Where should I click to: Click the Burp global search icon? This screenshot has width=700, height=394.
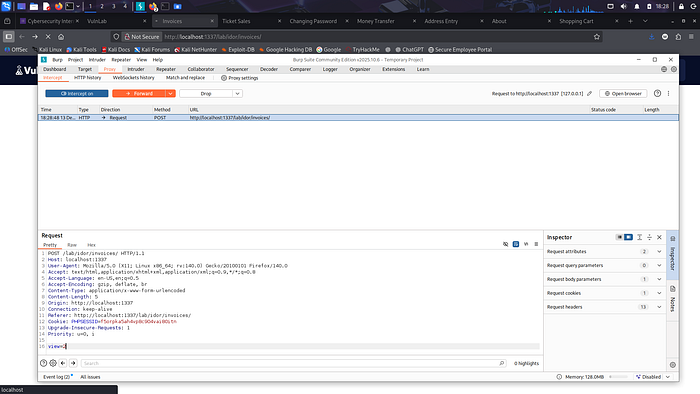pyautogui.click(x=664, y=69)
